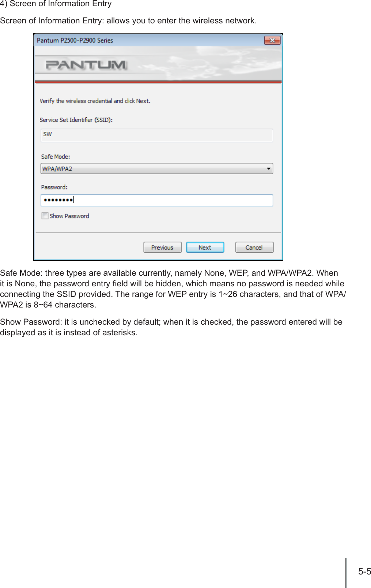Click the Service Set Identifier (SSID) label
Viewport: 371px width, 588px height.
pyautogui.click(x=76, y=120)
